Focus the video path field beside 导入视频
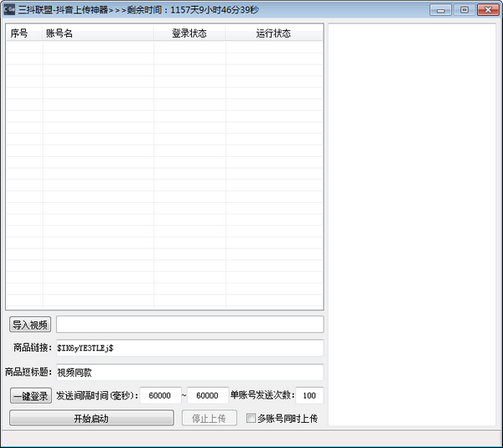503x448 pixels. tap(189, 324)
